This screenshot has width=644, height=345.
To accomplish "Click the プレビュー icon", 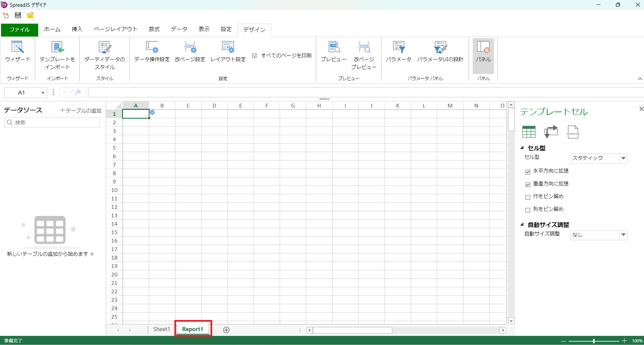I will [x=333, y=52].
